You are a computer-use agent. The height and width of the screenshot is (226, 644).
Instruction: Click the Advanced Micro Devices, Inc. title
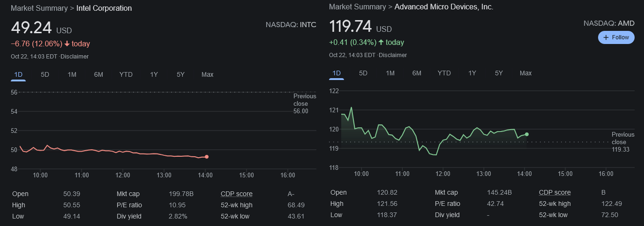[x=444, y=7]
